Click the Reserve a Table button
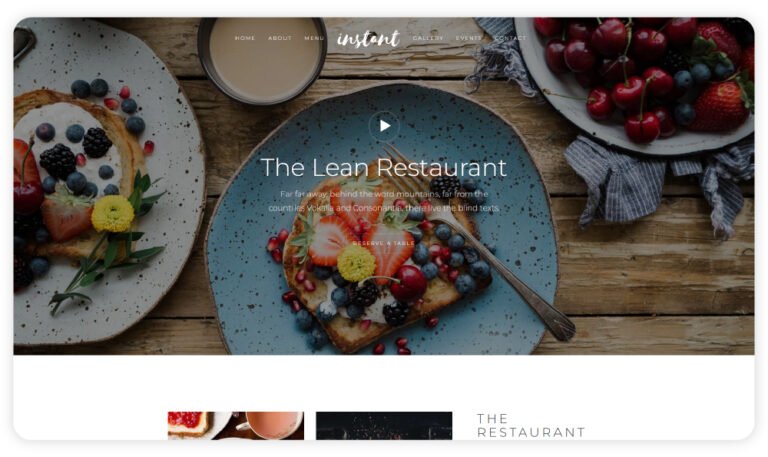The width and height of the screenshot is (768, 457). [384, 243]
